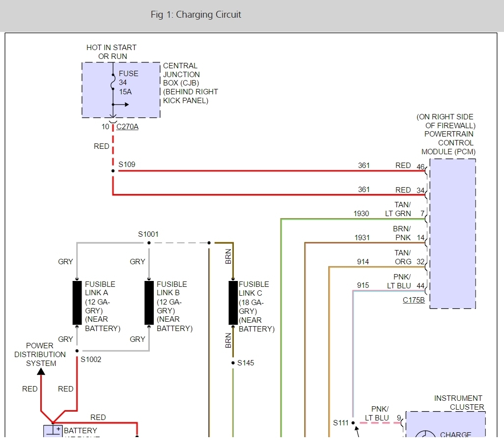Click circuit number 914
Image resolution: width=504 pixels, height=446 pixels.
[x=363, y=262]
